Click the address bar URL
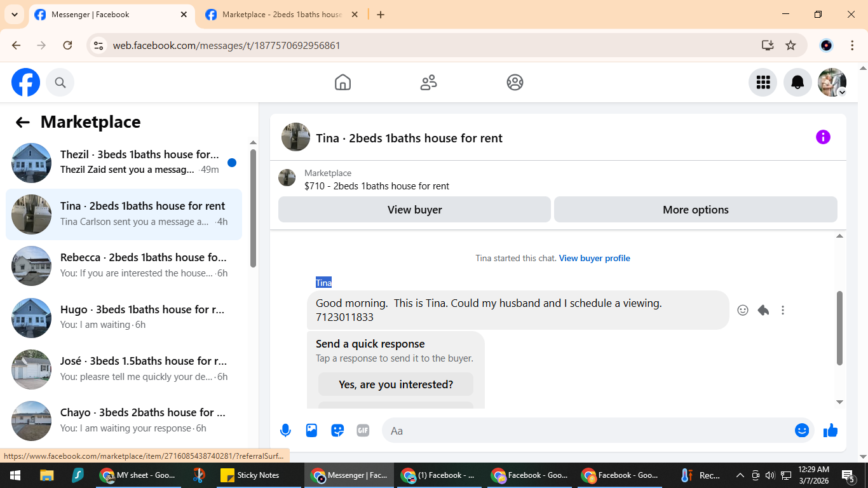Viewport: 868px width, 488px height. pyautogui.click(x=226, y=46)
